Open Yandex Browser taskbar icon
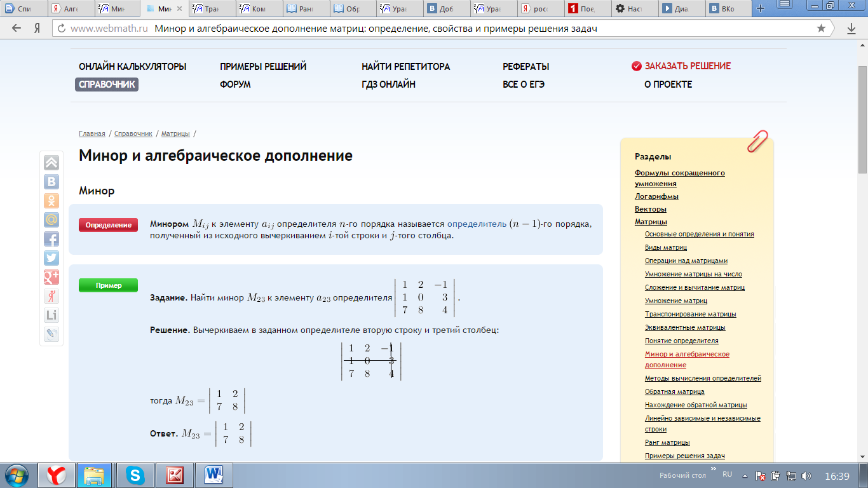Image resolution: width=868 pixels, height=488 pixels. point(57,475)
